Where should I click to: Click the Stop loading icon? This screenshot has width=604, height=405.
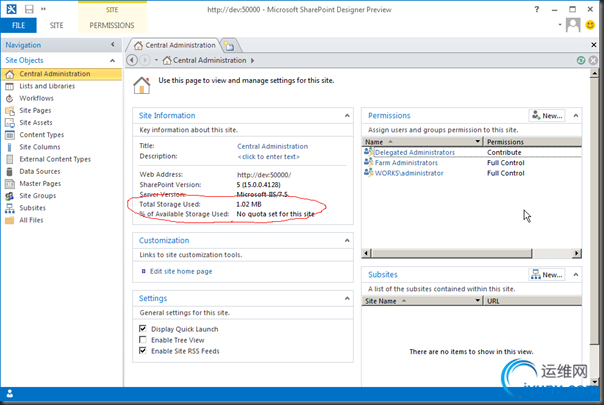click(x=593, y=60)
